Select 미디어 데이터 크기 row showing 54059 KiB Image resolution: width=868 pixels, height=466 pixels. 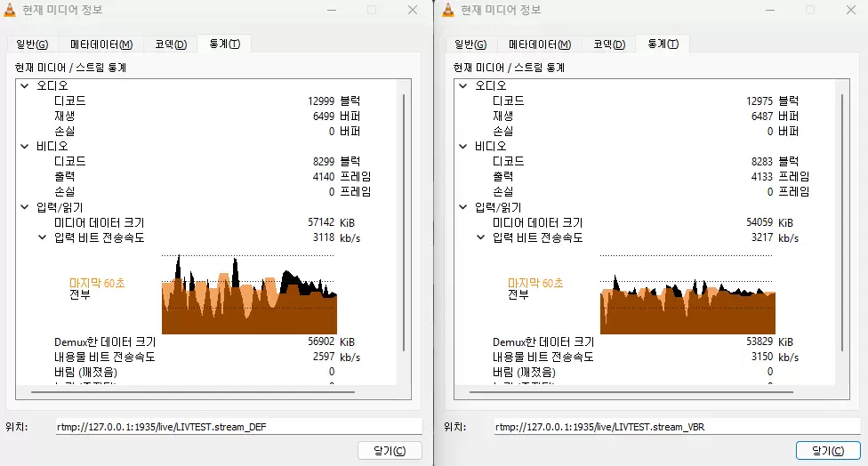pyautogui.click(x=643, y=222)
